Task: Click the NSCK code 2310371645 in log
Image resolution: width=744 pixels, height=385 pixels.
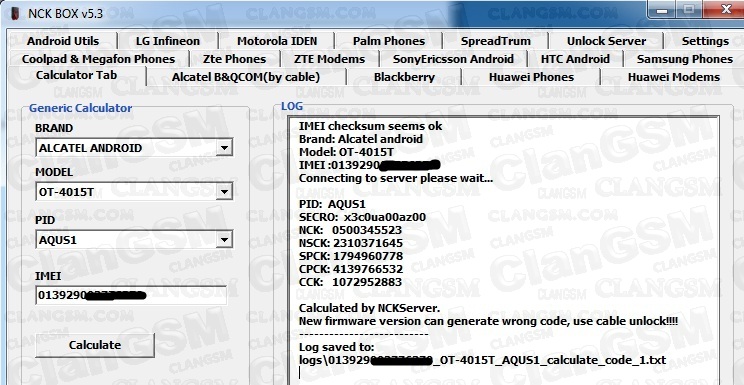Action: click(368, 243)
